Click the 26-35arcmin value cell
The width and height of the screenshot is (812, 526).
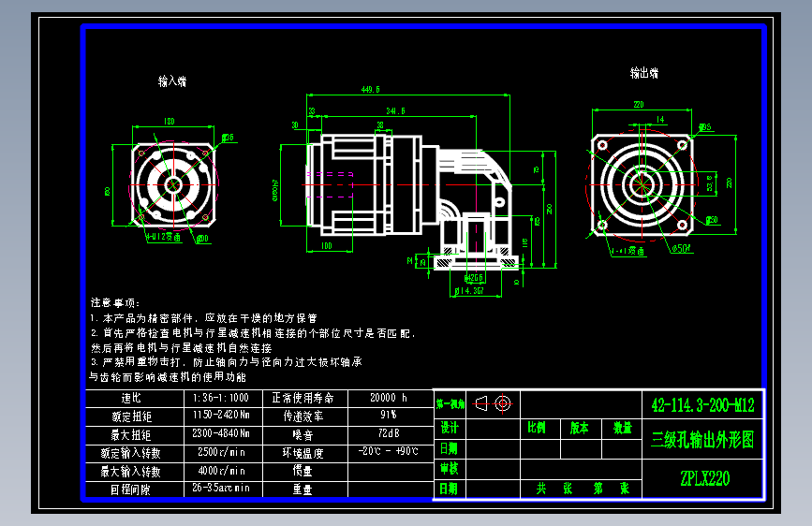[x=223, y=489]
